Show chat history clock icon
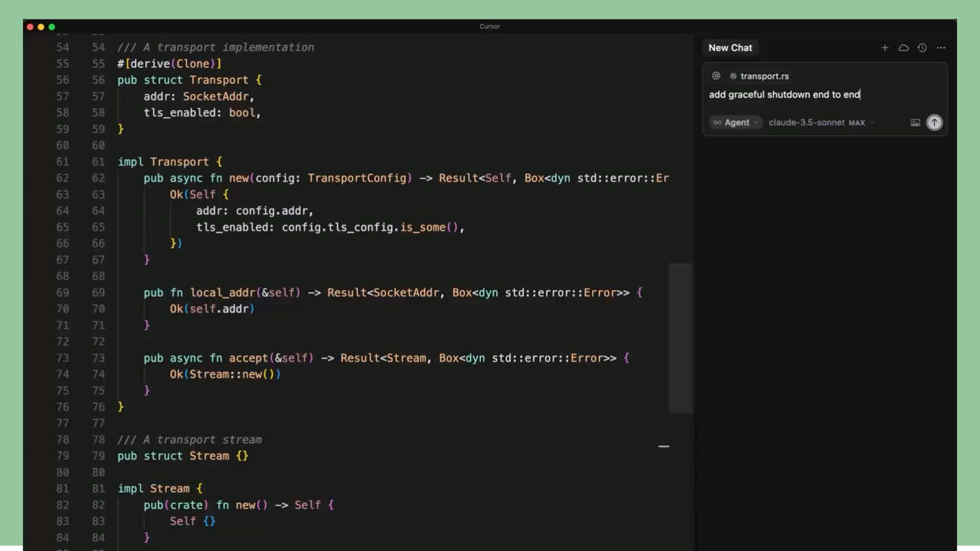Viewport: 980px width, 551px height. pyautogui.click(x=922, y=47)
